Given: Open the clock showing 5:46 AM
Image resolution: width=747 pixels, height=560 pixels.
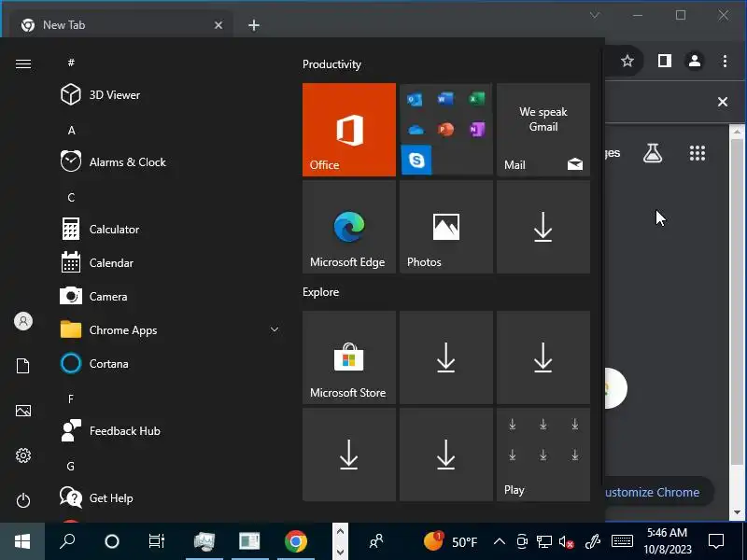Looking at the screenshot, I should click(x=667, y=541).
